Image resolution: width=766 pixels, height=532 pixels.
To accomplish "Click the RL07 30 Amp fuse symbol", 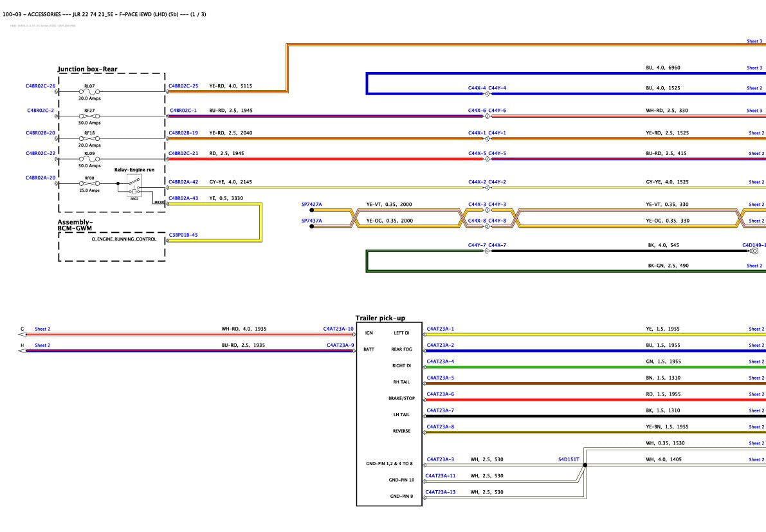I will pyautogui.click(x=89, y=92).
